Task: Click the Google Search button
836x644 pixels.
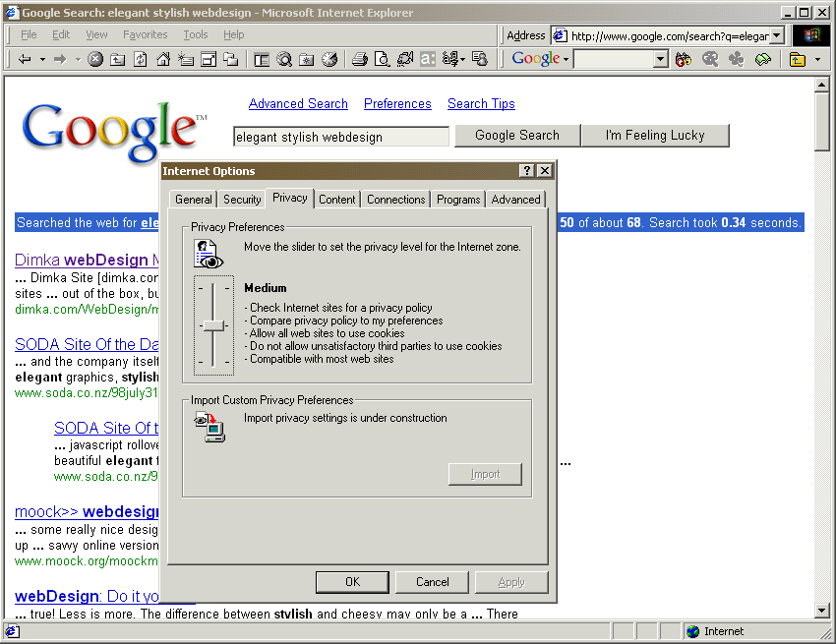Action: (x=517, y=136)
